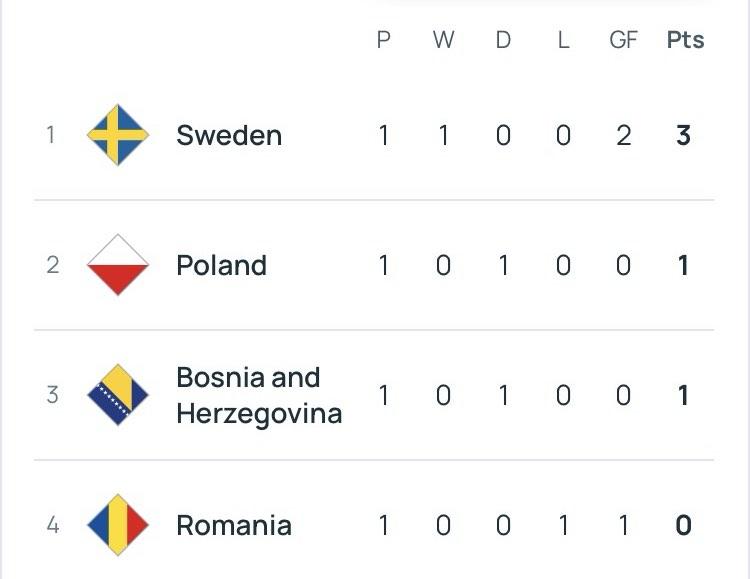Select the Bosnia and Herzegovina team name
Viewport: 750px width, 579px height.
259,395
